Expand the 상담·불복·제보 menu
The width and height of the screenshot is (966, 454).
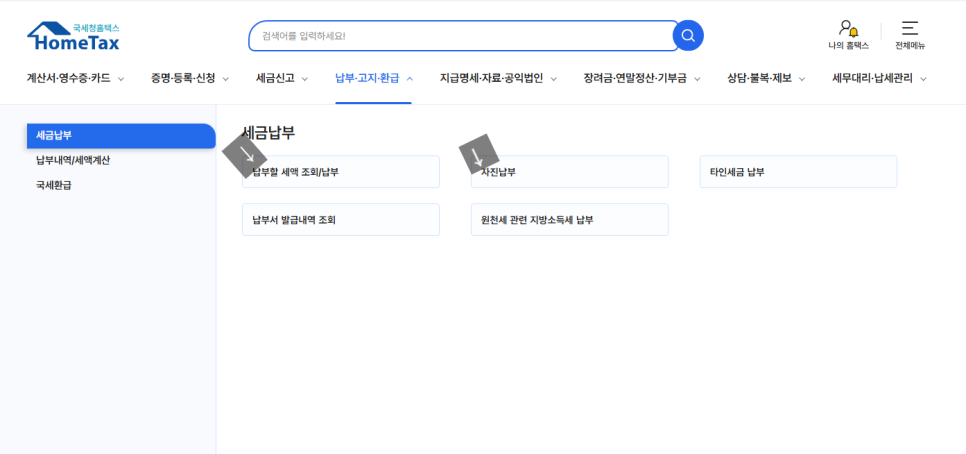(x=766, y=78)
